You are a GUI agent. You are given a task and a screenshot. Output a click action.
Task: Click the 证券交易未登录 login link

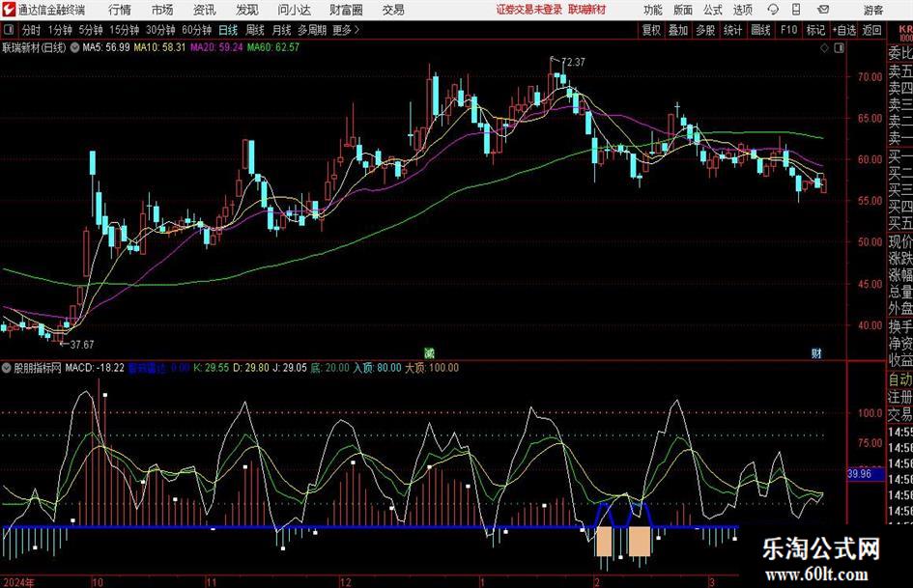(x=528, y=10)
